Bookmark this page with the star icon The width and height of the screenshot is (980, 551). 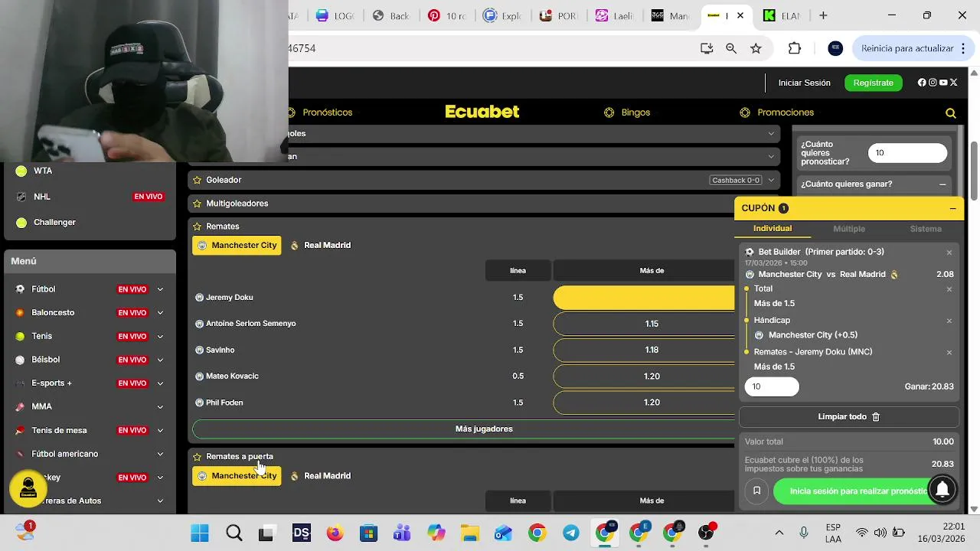(756, 48)
